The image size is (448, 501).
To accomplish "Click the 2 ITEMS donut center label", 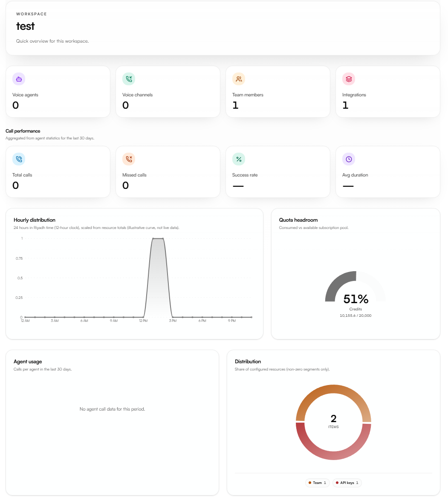I will [333, 421].
